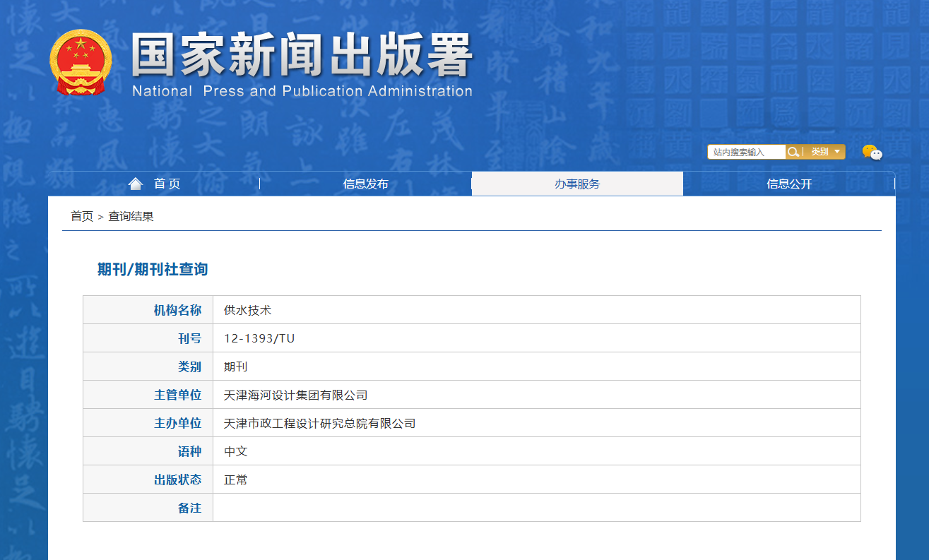
Task: Click the national emblem icon in the header
Action: pos(81,63)
